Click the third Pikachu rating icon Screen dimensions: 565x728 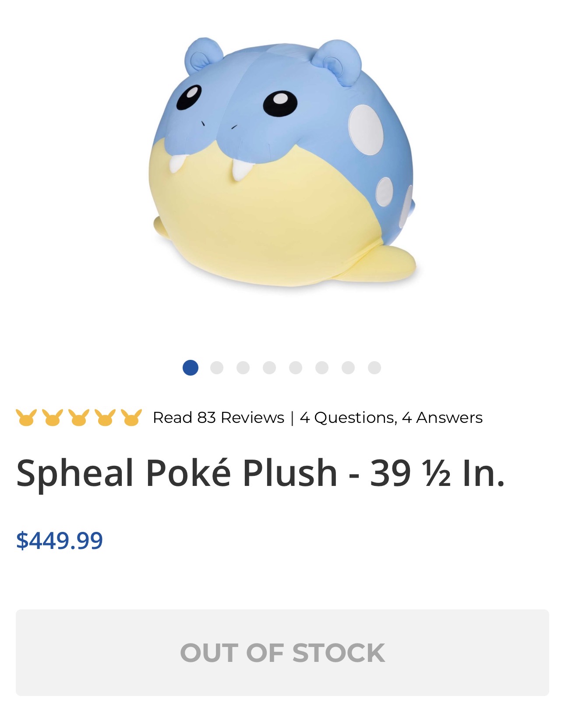click(x=79, y=417)
